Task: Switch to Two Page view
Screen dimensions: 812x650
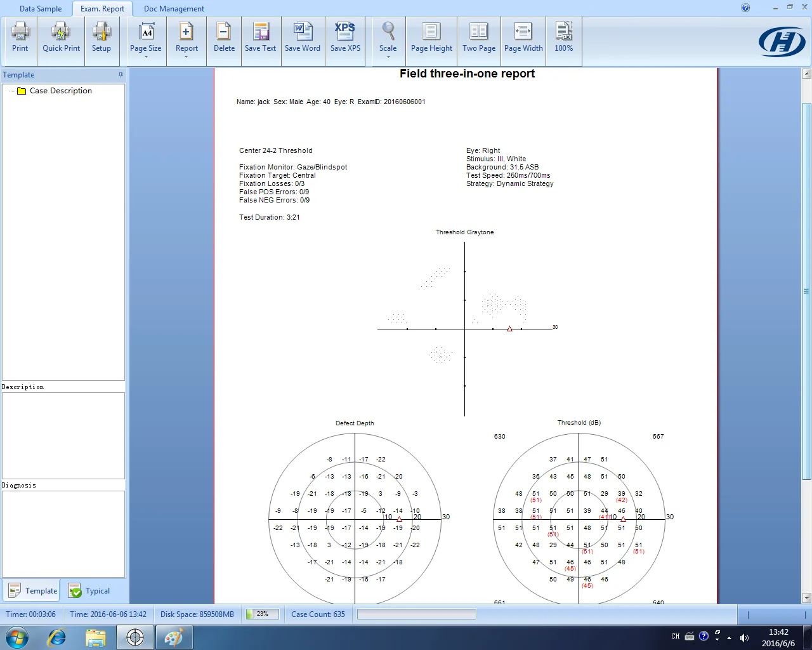Action: click(479, 37)
